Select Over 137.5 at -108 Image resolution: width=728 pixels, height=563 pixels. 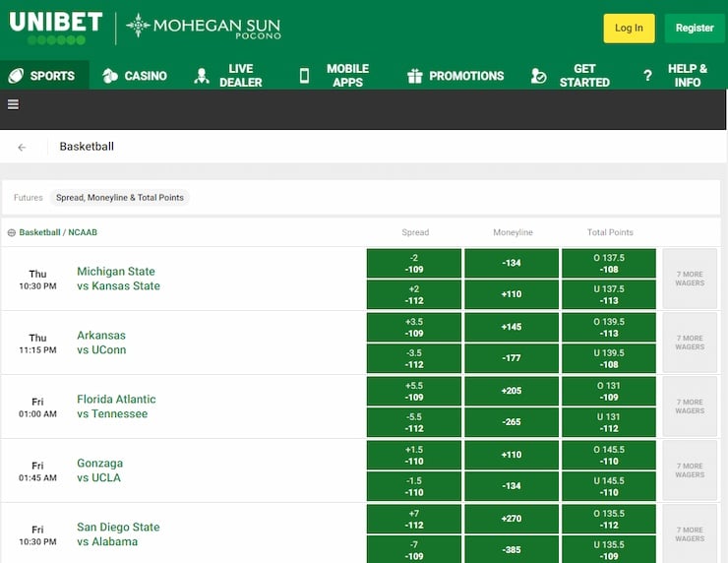click(x=609, y=264)
